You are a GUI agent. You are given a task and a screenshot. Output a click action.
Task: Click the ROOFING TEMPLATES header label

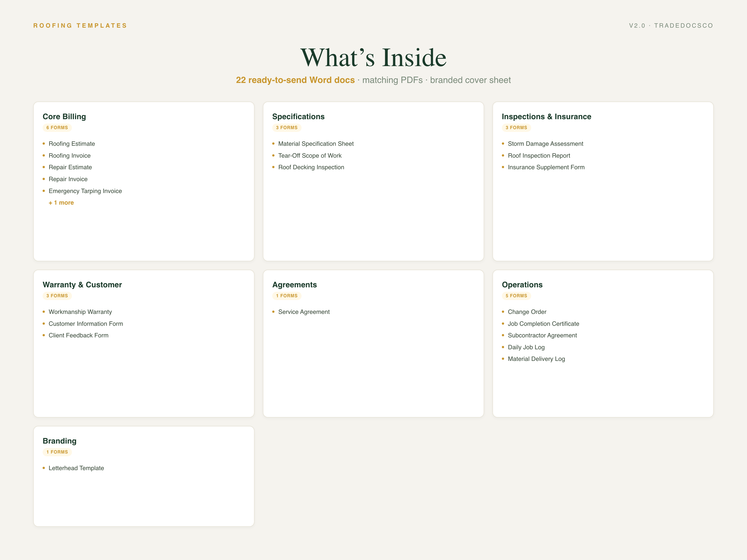pos(80,26)
